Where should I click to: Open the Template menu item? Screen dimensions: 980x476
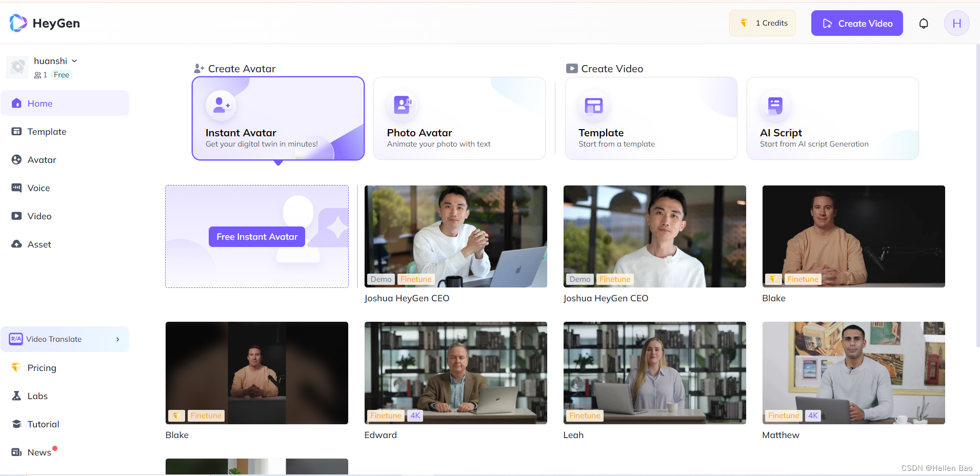65,131
